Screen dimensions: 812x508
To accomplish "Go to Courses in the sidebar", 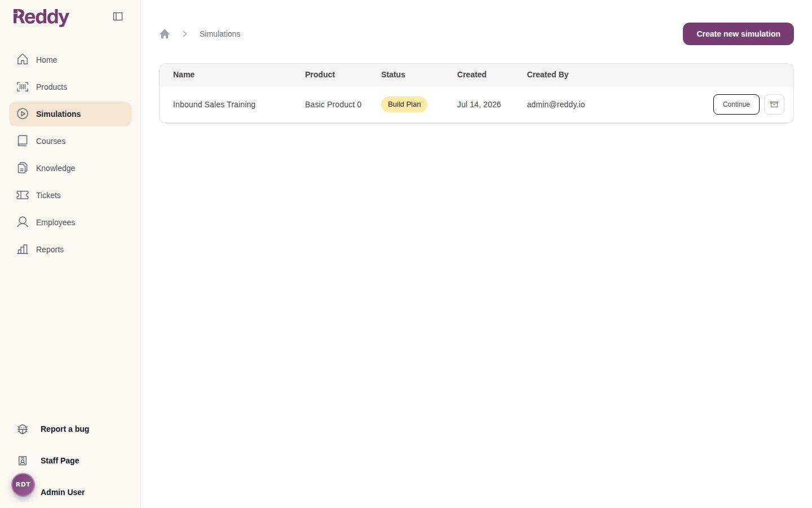I will [x=70, y=141].
